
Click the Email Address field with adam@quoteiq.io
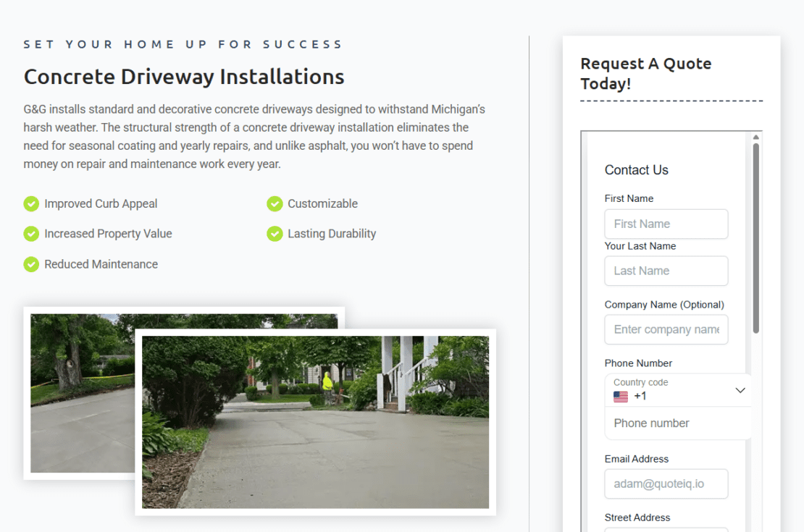pos(666,484)
